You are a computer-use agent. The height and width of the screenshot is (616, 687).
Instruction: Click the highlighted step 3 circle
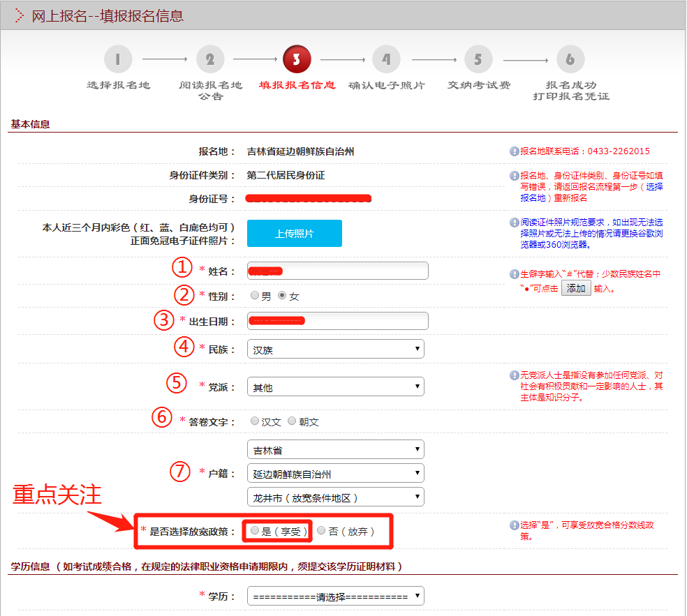point(297,59)
